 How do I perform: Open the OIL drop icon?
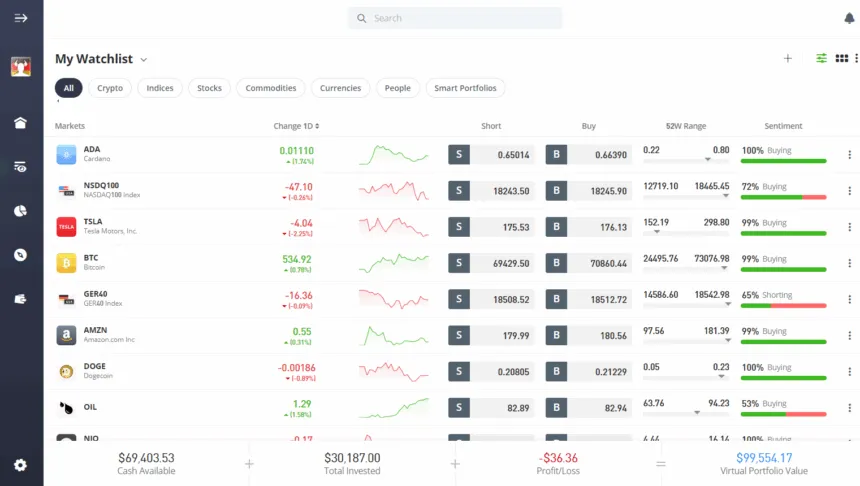pos(66,408)
